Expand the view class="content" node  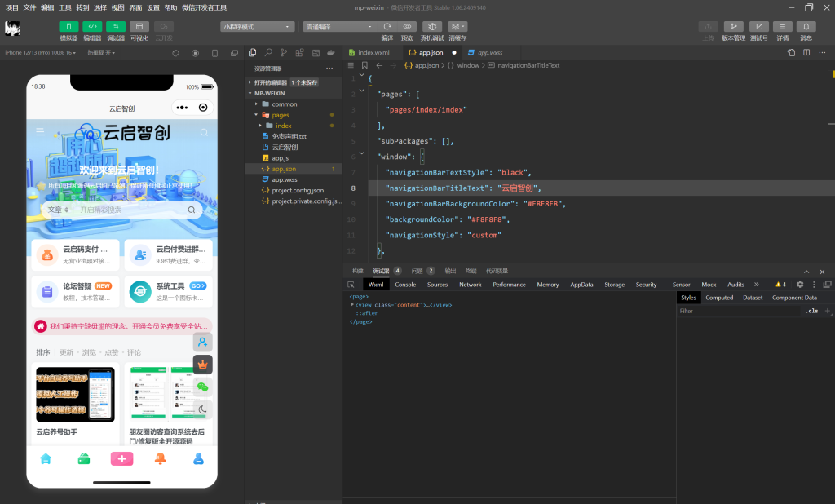[352, 305]
